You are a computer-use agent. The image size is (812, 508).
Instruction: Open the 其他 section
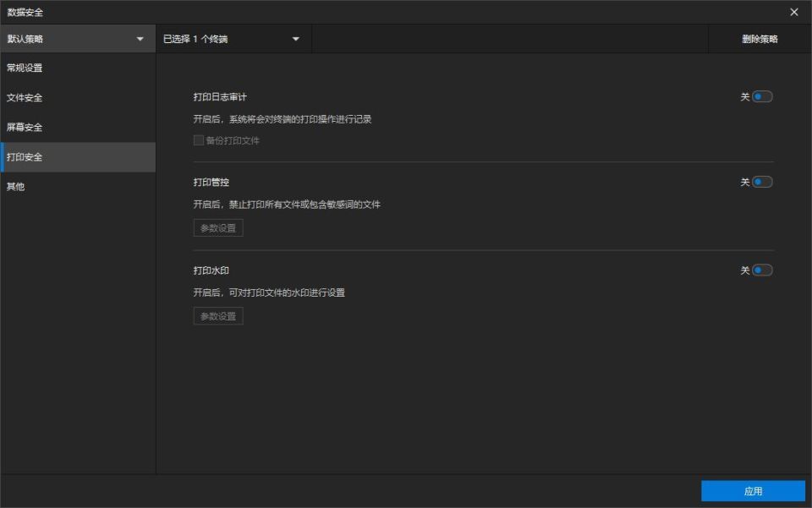click(78, 187)
